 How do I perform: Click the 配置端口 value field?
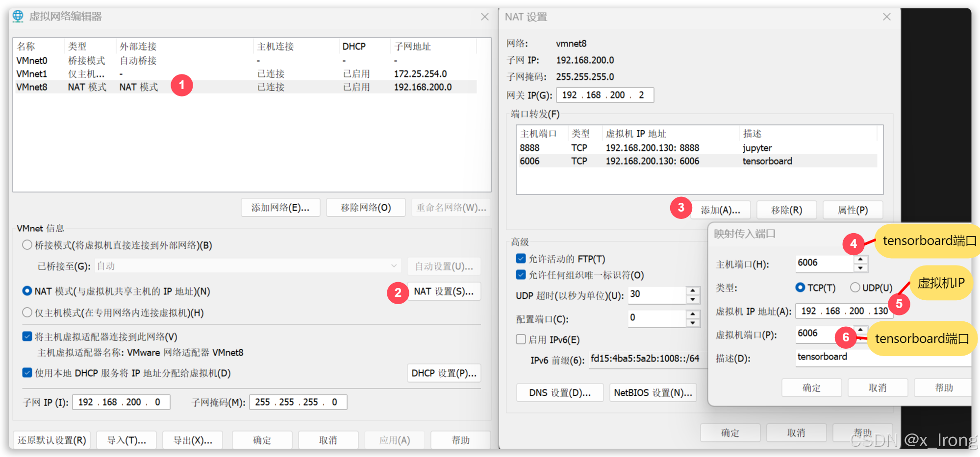657,318
